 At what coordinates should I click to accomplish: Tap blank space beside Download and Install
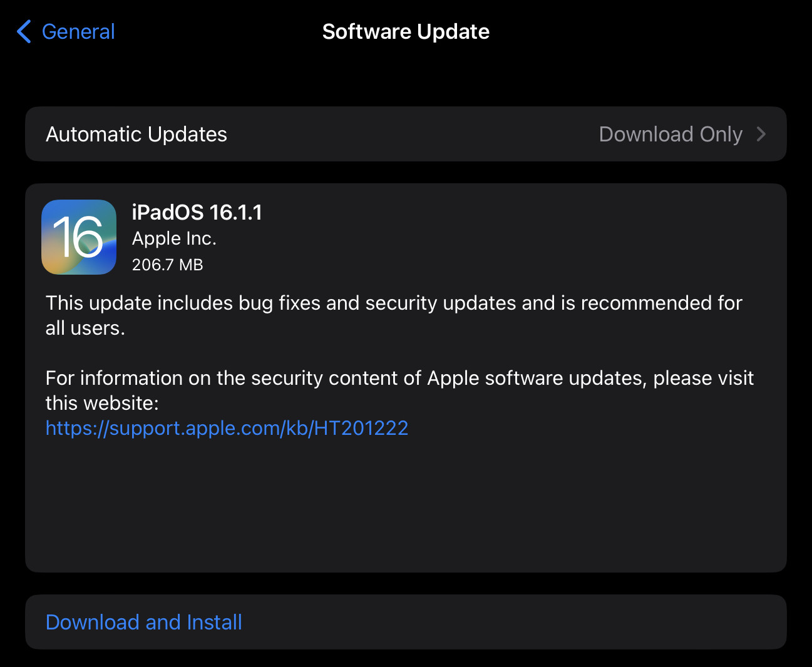pyautogui.click(x=513, y=622)
